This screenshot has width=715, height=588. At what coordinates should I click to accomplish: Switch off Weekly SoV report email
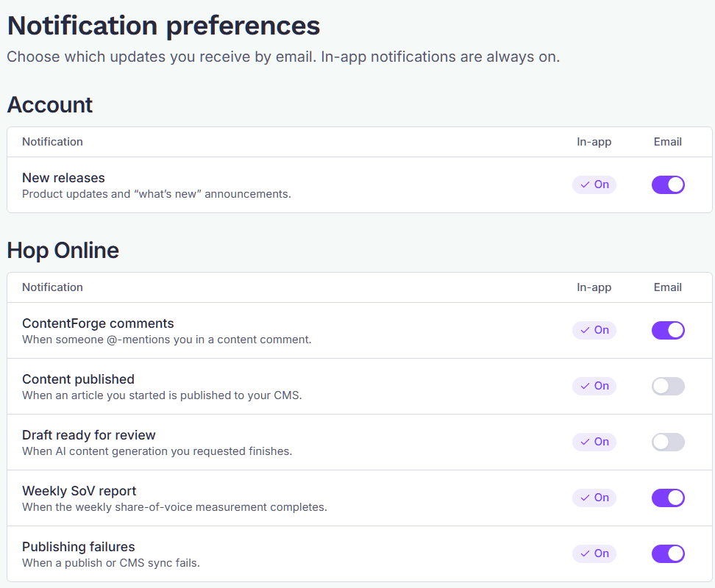coord(668,498)
